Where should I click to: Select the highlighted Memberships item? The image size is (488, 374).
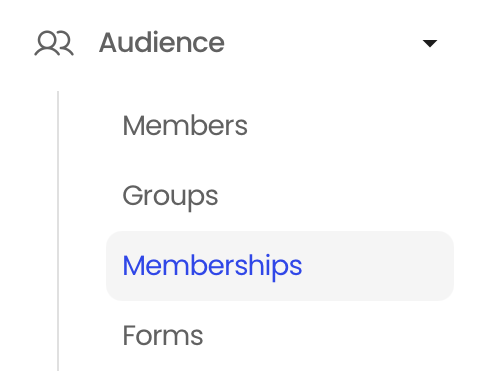[280, 266]
